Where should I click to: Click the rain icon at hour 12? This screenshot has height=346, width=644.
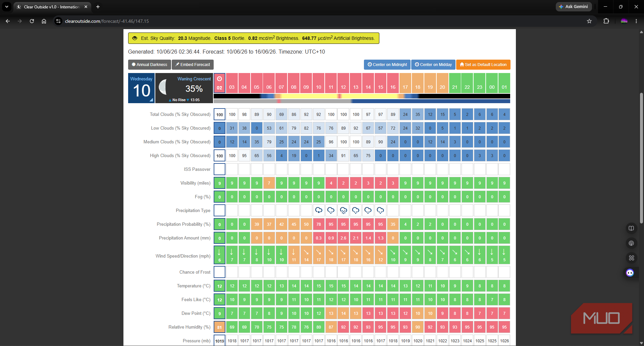coord(343,210)
